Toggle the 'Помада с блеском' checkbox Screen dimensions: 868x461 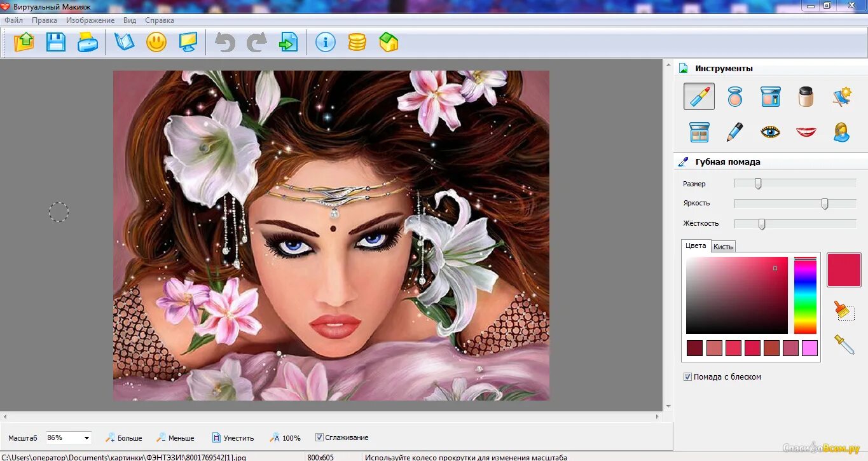pyautogui.click(x=687, y=376)
